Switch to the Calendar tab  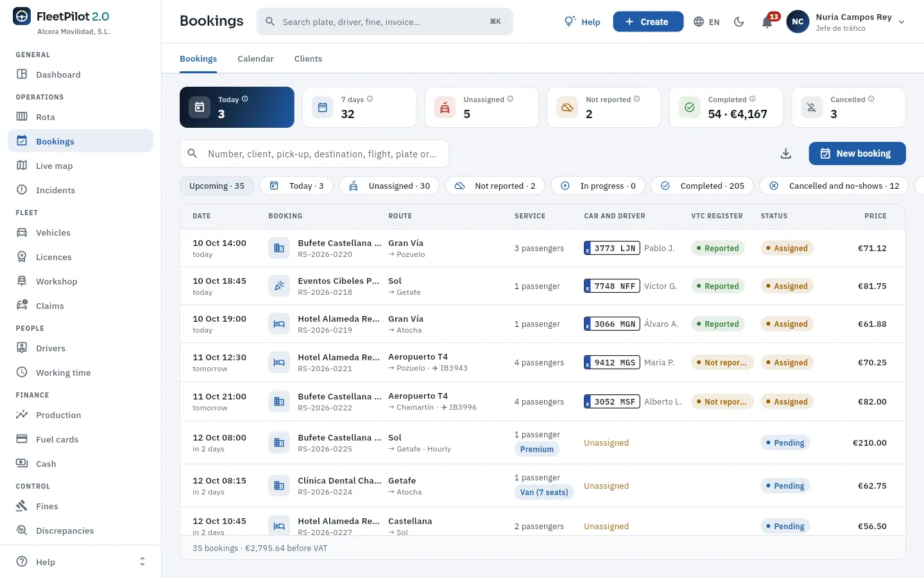255,58
